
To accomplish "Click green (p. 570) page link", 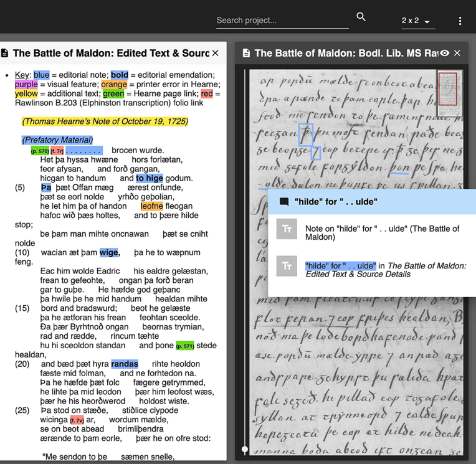I will pyautogui.click(x=40, y=151).
